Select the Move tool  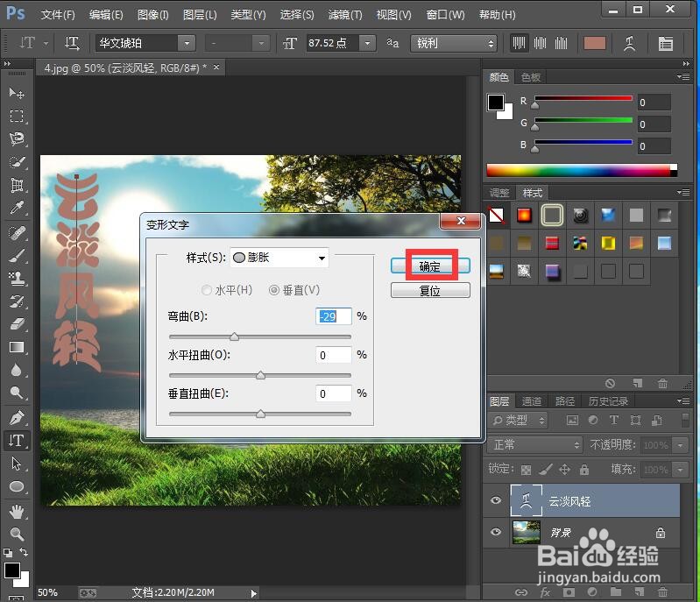point(17,93)
